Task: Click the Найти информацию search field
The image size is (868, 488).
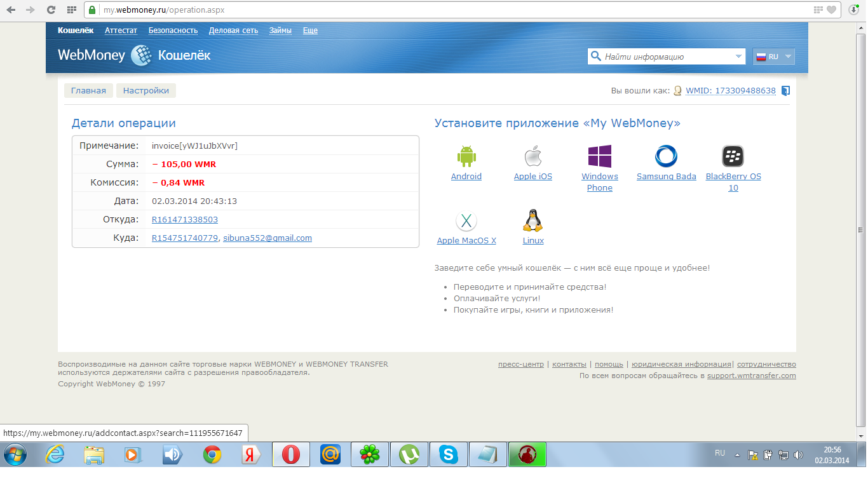Action: pos(667,57)
